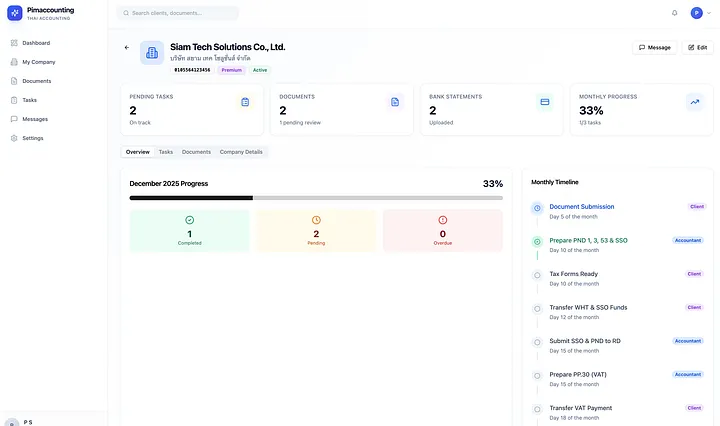Switch to the Tasks tab
The image size is (720, 426).
(x=166, y=152)
